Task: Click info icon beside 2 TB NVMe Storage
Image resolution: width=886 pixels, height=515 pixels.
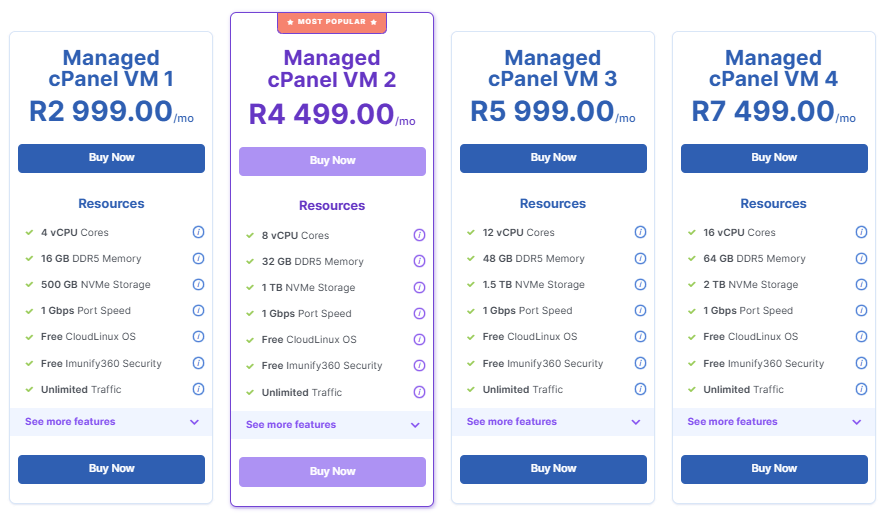Action: coord(861,285)
